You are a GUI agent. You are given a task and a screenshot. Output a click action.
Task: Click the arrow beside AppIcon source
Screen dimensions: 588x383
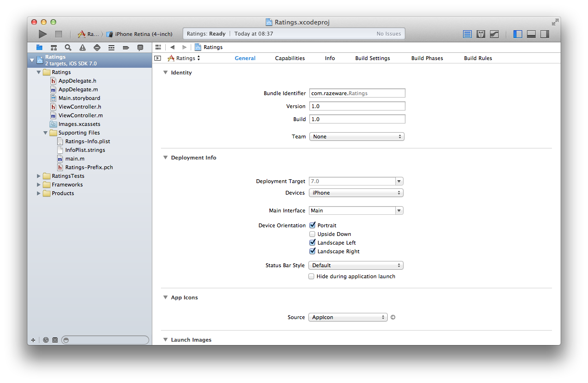point(393,317)
